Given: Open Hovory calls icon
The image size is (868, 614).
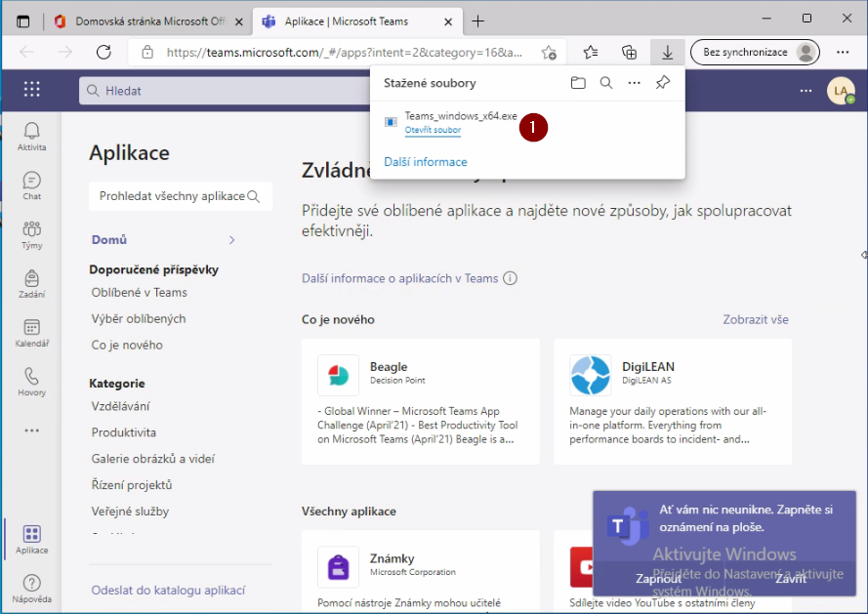Looking at the screenshot, I should click(x=31, y=383).
